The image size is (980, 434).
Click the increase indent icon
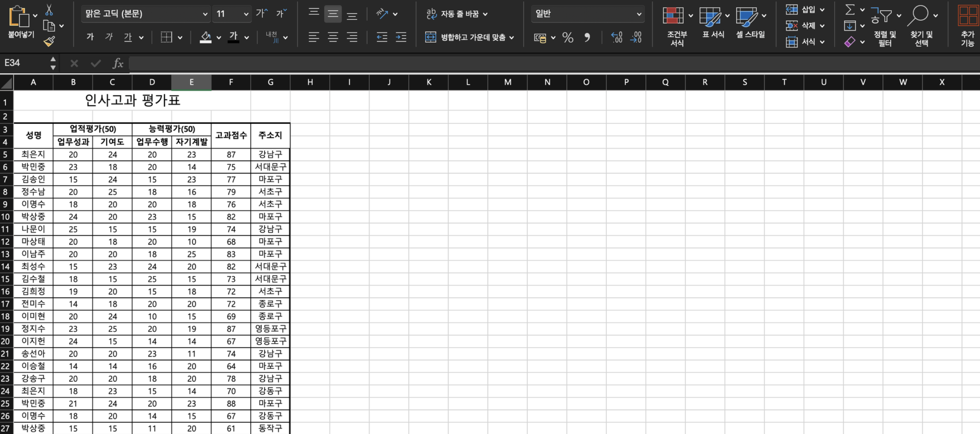(401, 37)
